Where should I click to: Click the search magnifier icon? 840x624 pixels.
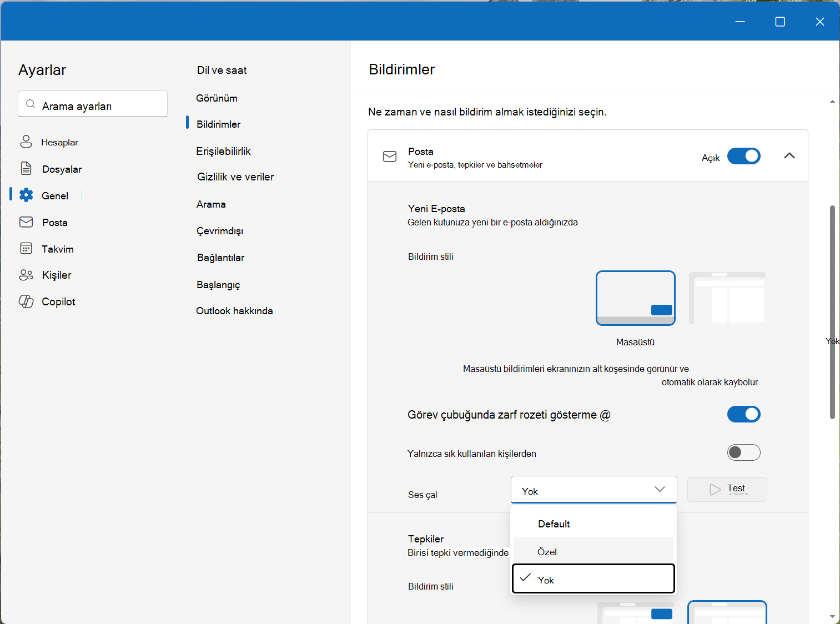(31, 104)
